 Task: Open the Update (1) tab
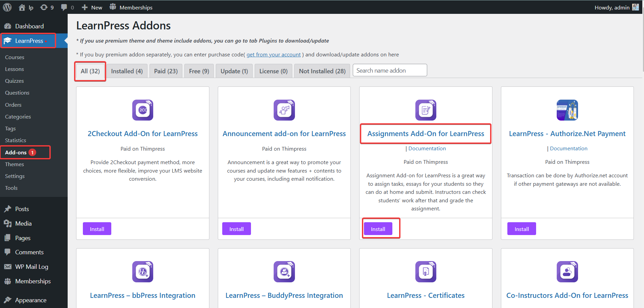(x=234, y=71)
